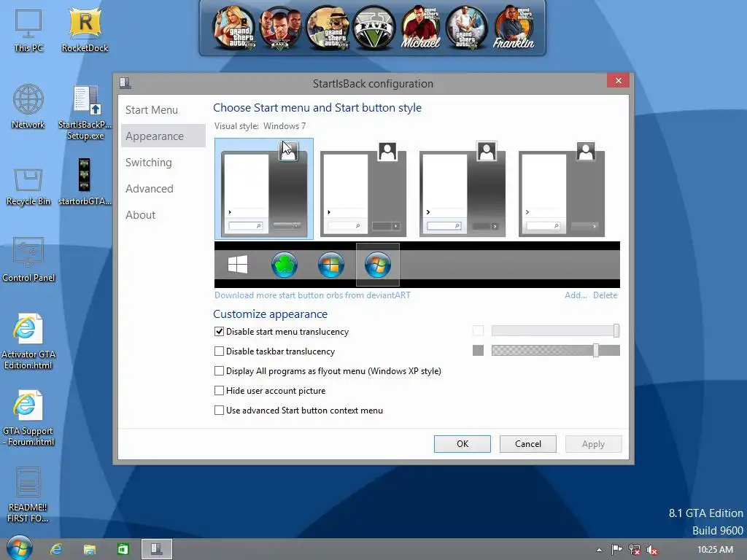This screenshot has height=560, width=747.
Task: Open File Explorer from the taskbar
Action: click(90, 550)
